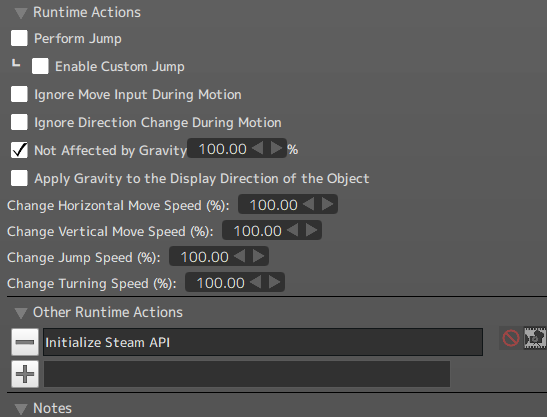Decrease Jump Speed with left arrow
This screenshot has width=547, height=417.
(239, 256)
